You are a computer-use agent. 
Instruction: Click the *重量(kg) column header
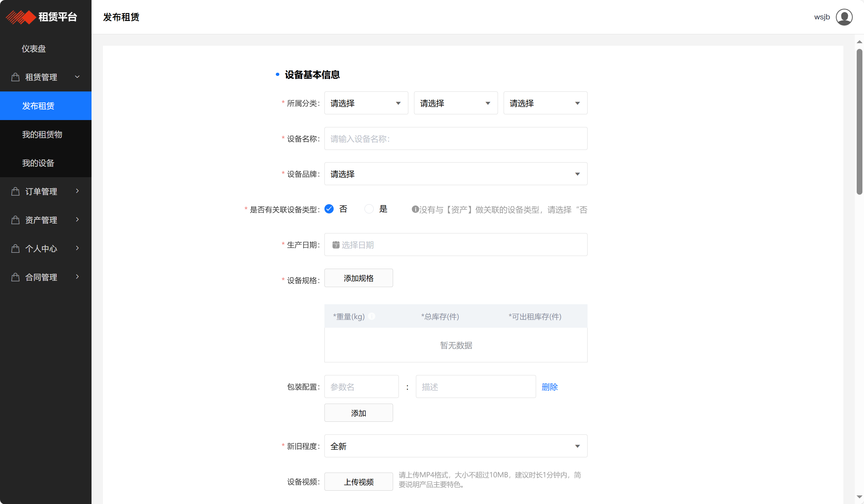tap(349, 317)
